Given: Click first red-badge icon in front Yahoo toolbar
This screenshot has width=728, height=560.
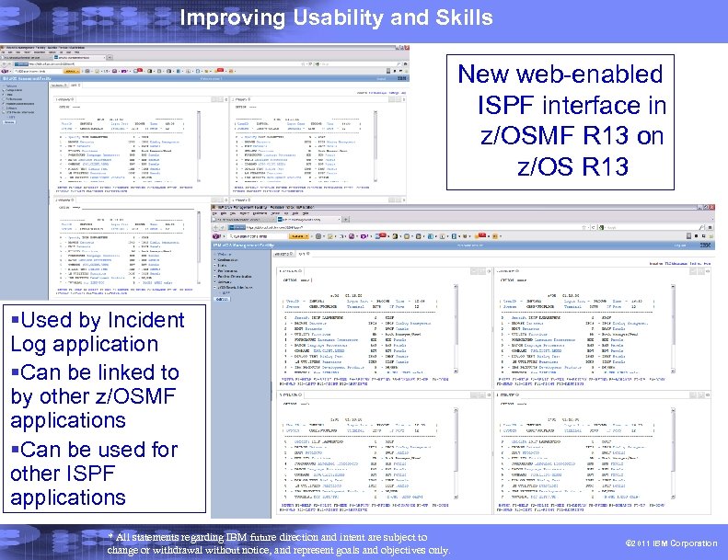Looking at the screenshot, I should coord(380,235).
